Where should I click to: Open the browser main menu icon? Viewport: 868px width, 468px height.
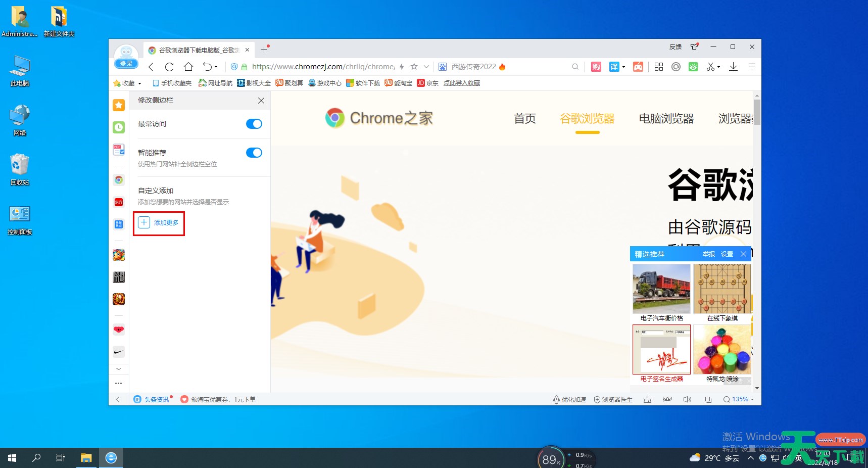tap(752, 67)
